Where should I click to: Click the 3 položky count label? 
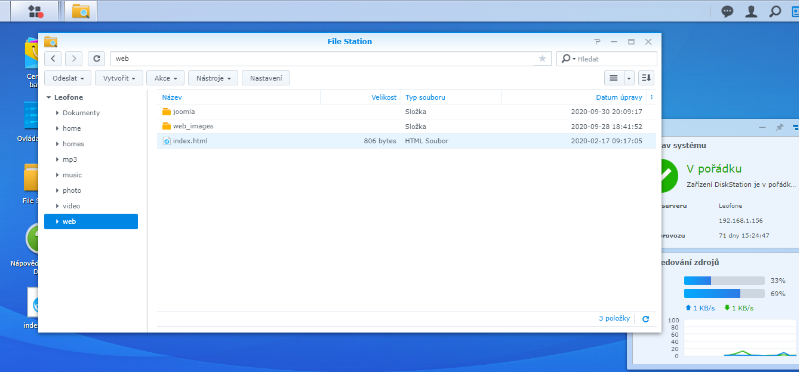[x=615, y=318]
